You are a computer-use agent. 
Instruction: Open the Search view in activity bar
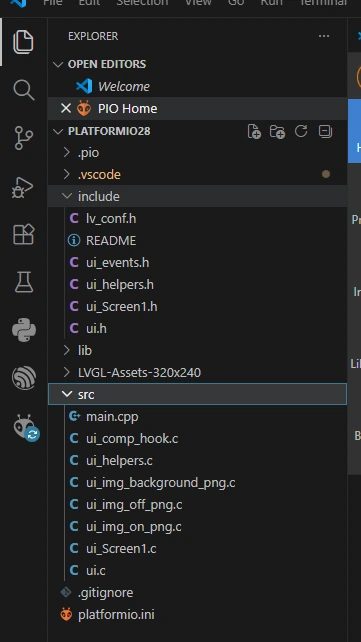pyautogui.click(x=23, y=90)
